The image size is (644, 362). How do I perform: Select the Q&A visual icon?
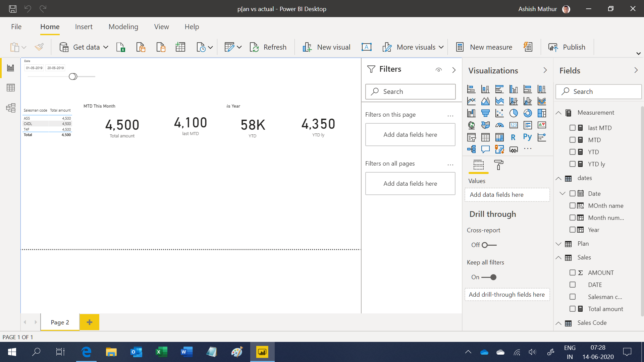point(485,149)
